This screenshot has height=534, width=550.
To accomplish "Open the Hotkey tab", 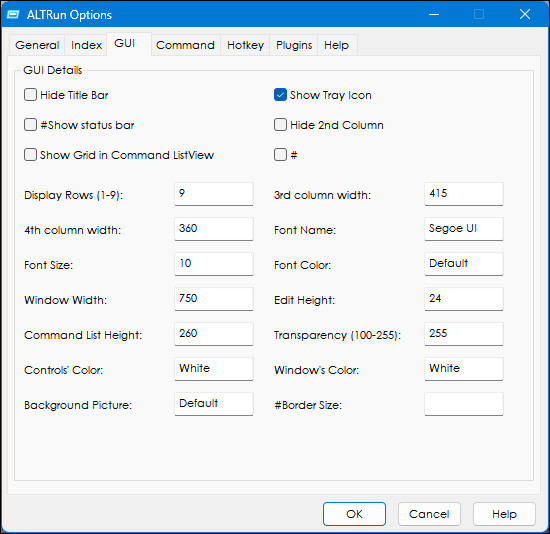I will (x=245, y=45).
